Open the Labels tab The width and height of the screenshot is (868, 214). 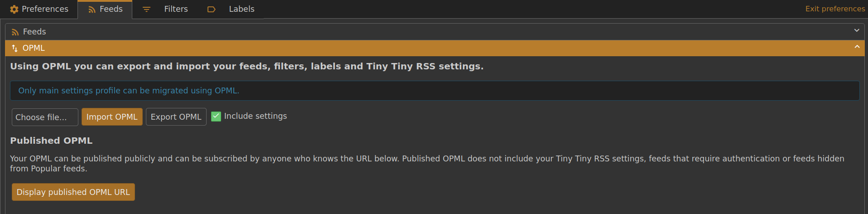click(241, 9)
